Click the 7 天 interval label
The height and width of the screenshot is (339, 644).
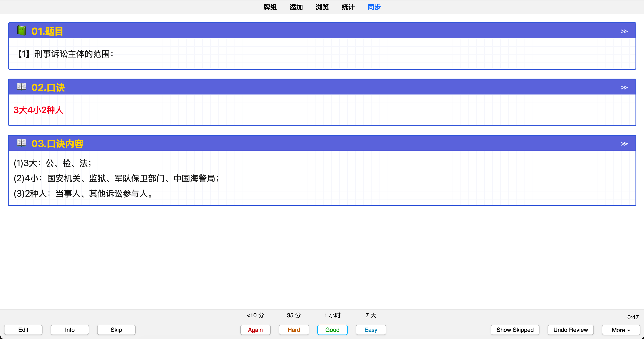371,315
